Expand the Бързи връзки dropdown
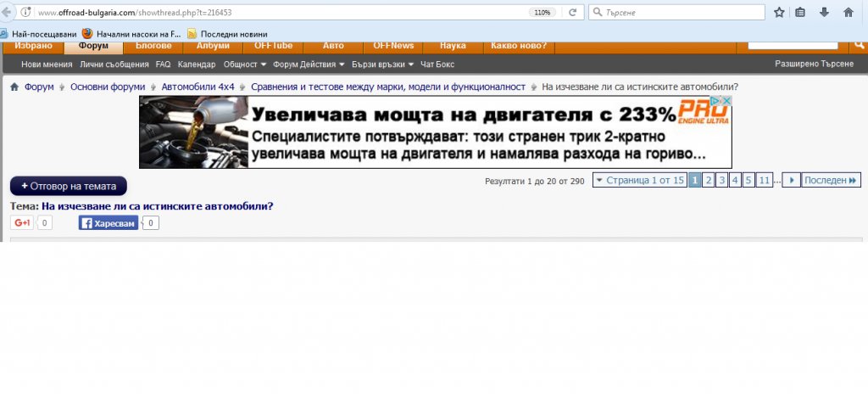 coord(382,64)
